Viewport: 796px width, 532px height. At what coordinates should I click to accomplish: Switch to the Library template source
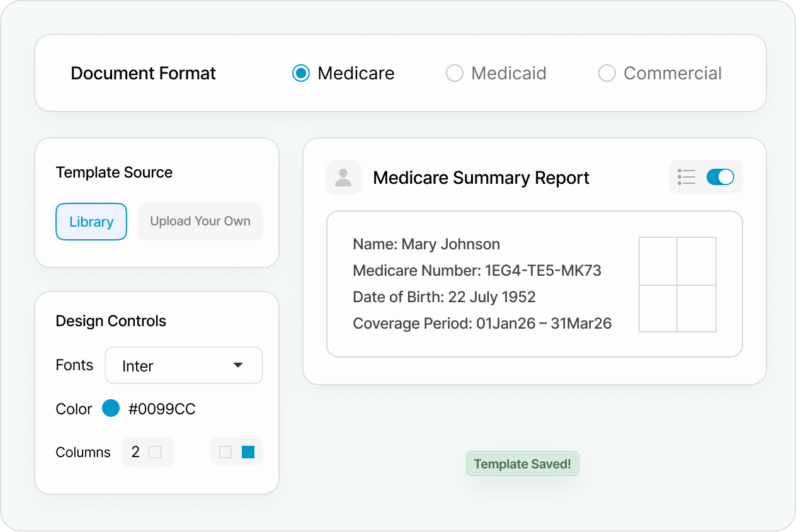tap(91, 222)
